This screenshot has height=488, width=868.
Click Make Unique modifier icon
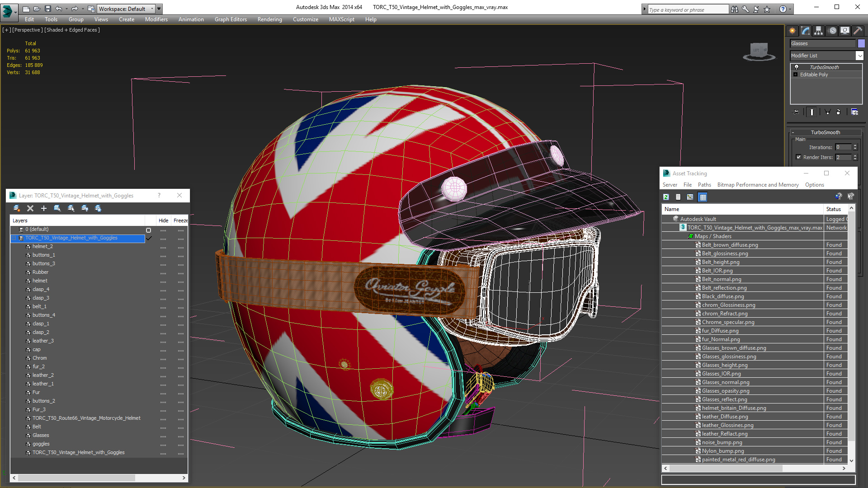pyautogui.click(x=828, y=112)
